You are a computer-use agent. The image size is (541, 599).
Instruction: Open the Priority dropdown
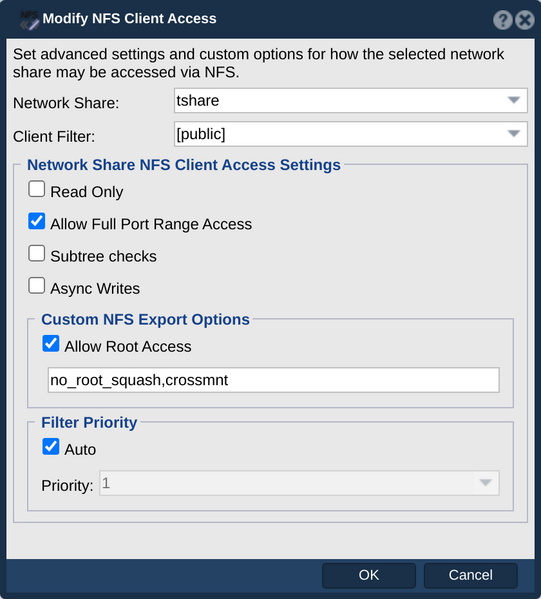(x=299, y=483)
